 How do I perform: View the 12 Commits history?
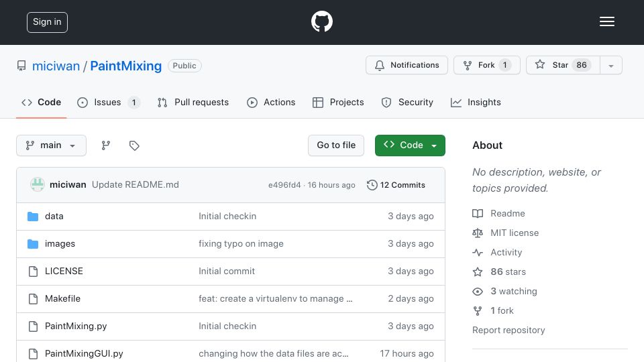[x=396, y=185]
